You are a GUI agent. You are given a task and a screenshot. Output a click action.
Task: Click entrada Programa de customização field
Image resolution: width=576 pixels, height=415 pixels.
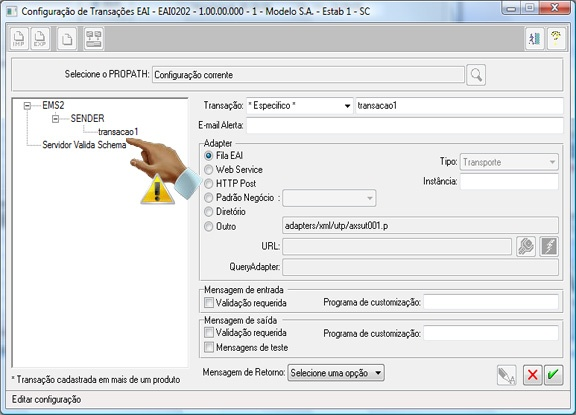pyautogui.click(x=491, y=303)
